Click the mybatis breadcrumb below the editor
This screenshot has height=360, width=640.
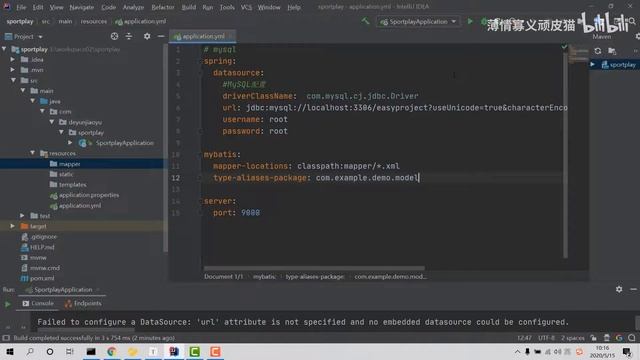pos(264,277)
